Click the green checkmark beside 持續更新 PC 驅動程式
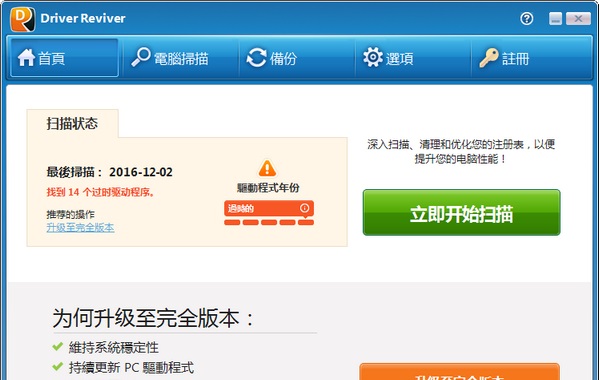The image size is (599, 380). [58, 367]
